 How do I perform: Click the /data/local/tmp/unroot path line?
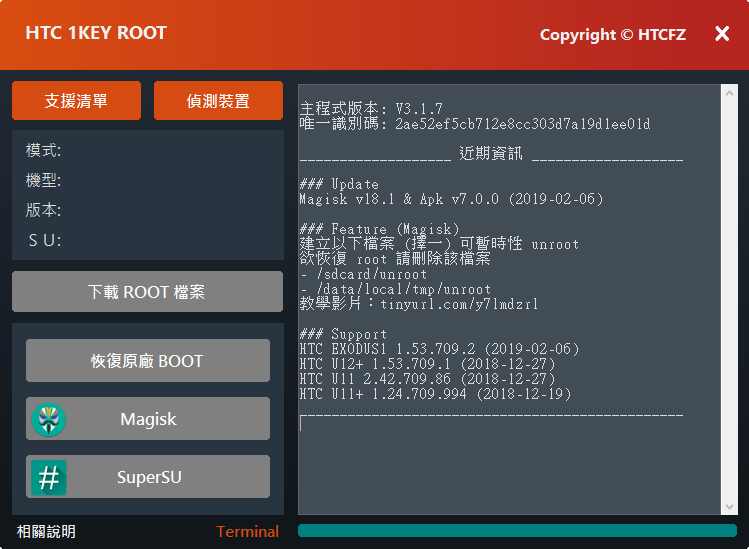point(396,289)
